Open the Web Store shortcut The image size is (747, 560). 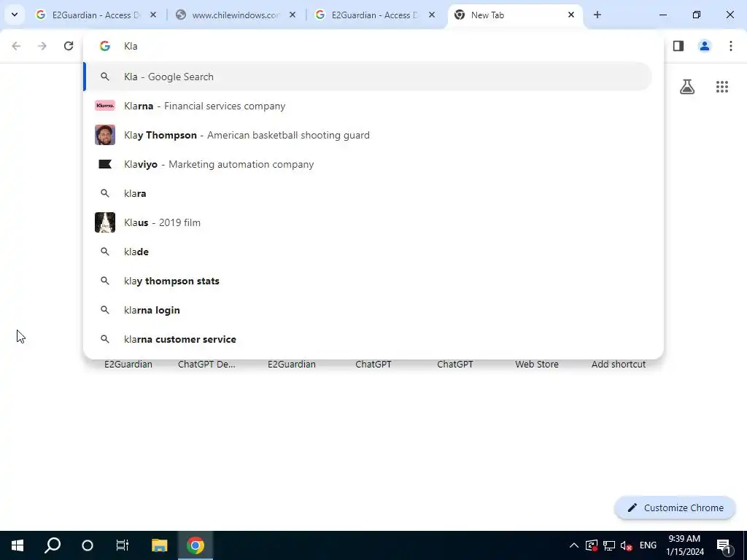coord(536,364)
